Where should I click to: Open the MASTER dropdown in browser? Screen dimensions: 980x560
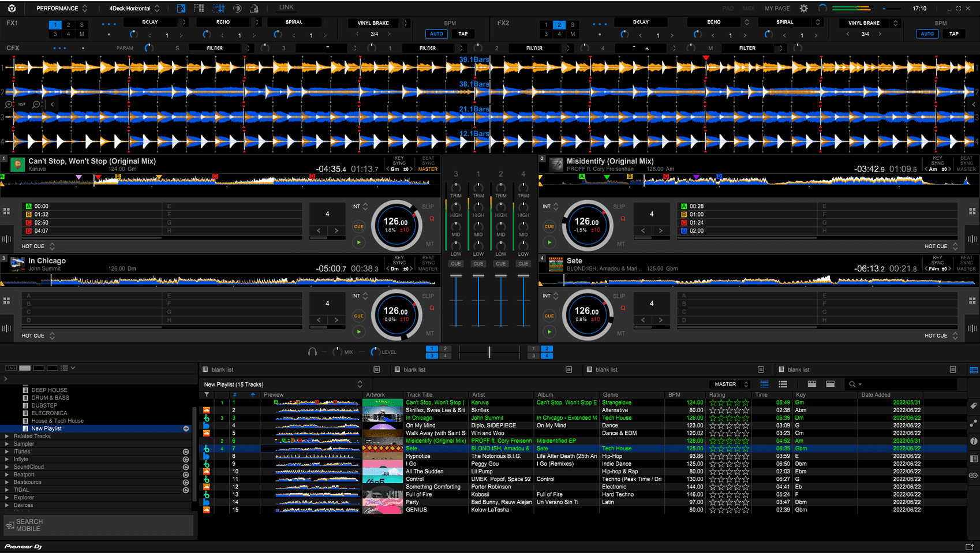730,384
